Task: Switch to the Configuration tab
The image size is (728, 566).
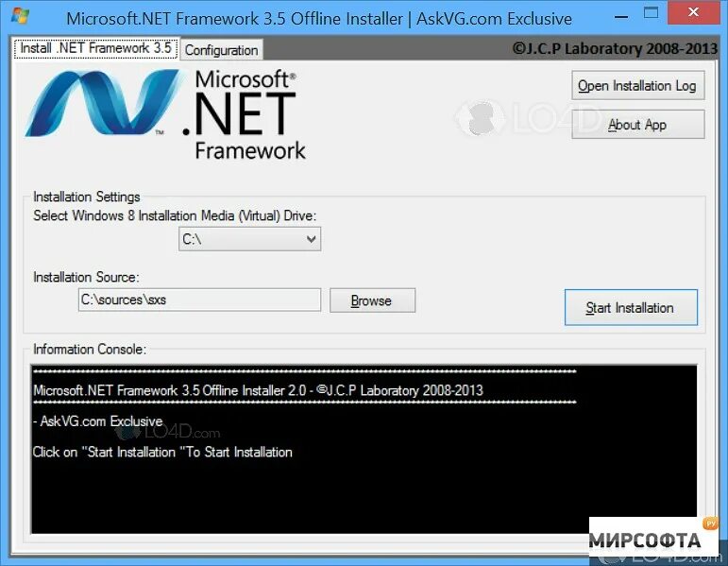Action: 222,50
